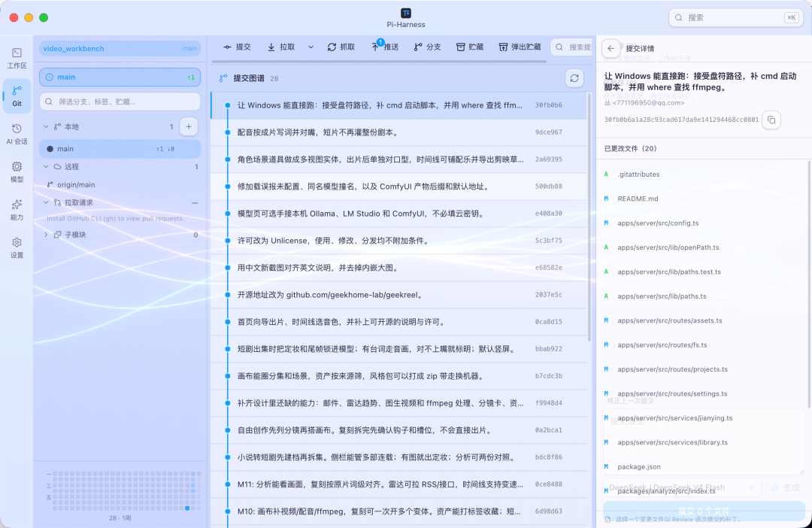Viewport: 812px width, 528px height.
Task: Click the 拉取 pull toolbar button
Action: [281, 47]
